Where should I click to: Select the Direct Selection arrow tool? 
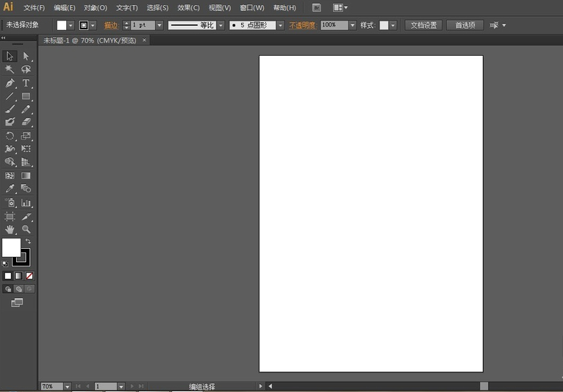26,56
